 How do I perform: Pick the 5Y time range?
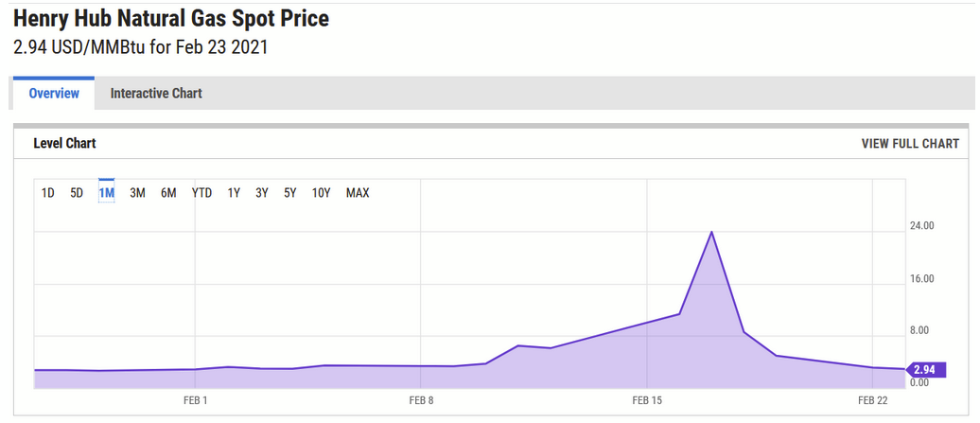[290, 193]
